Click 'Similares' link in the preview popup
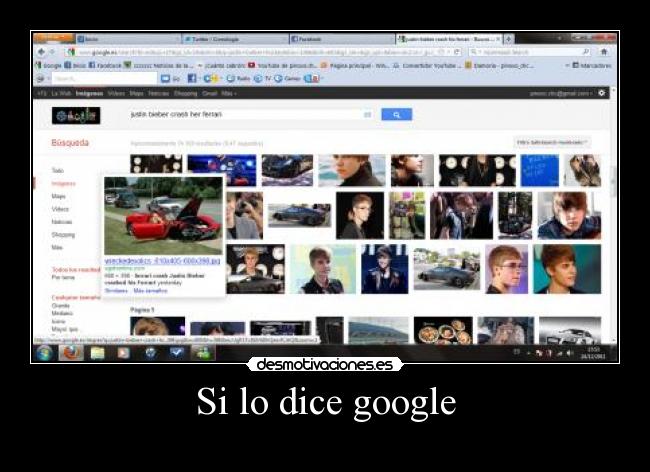Viewport: 650px width, 472px height. point(116,290)
